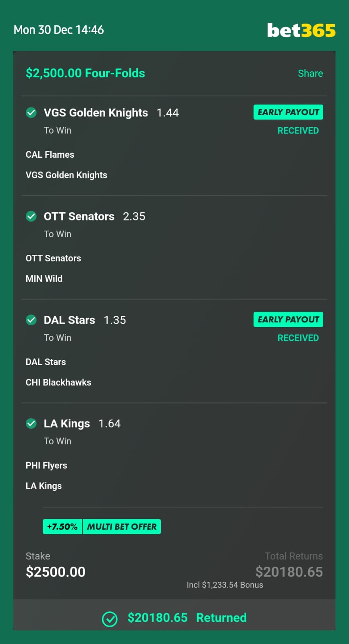Tap the bet365 logo

click(301, 30)
